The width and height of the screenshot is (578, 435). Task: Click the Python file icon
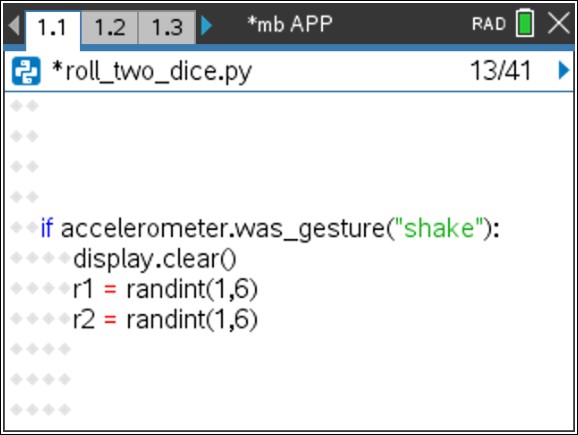26,71
